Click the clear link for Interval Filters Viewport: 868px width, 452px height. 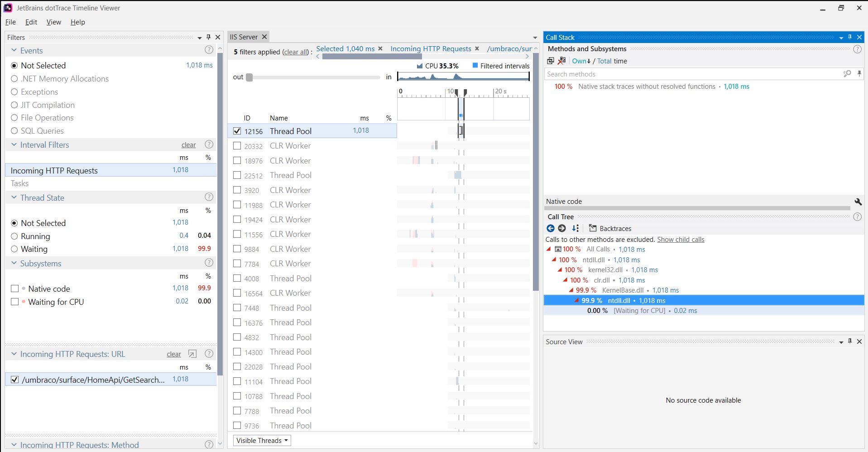(188, 145)
